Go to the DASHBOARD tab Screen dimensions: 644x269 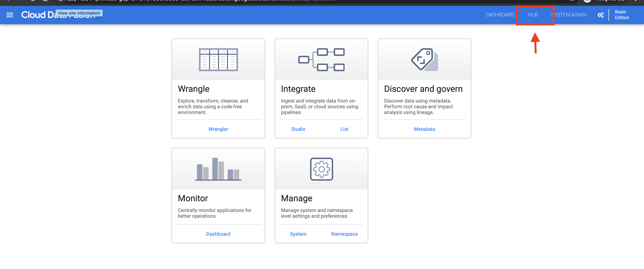pos(500,15)
